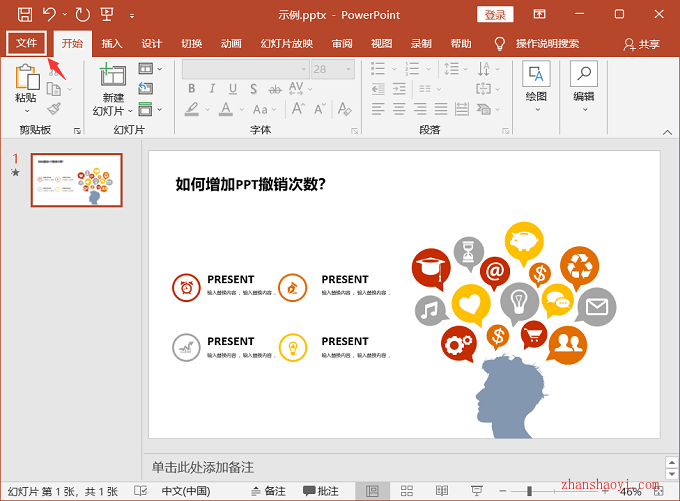Toggle text Shadow formatting
The height and width of the screenshot is (501, 680).
click(x=254, y=89)
